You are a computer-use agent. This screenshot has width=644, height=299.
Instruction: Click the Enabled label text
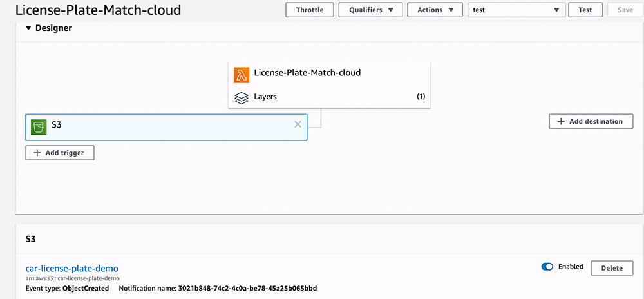click(571, 267)
